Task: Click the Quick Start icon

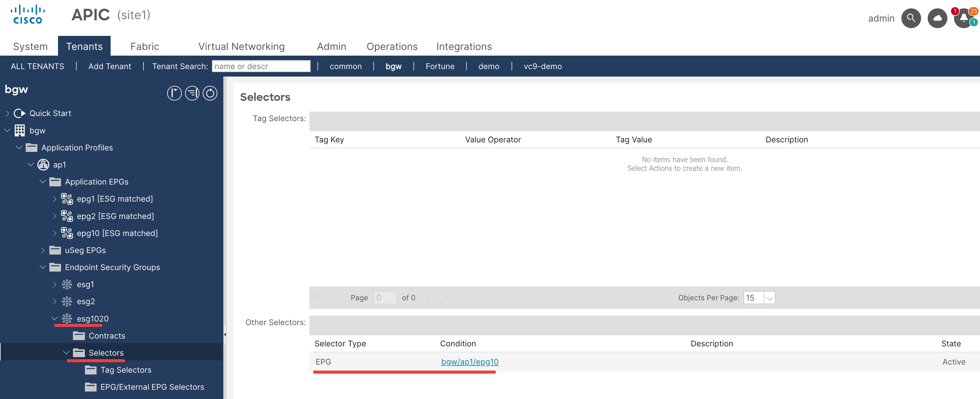Action: pyautogui.click(x=19, y=113)
